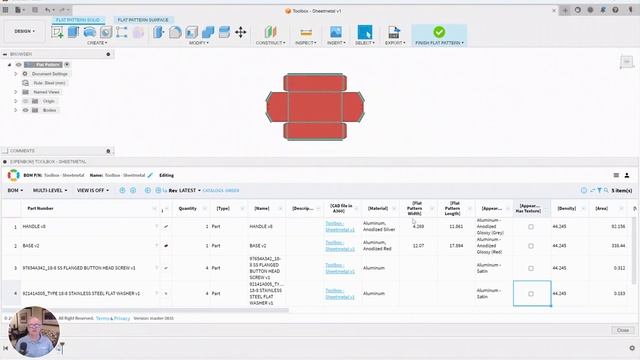Select the Shell tool icon
The height and width of the screenshot is (360, 640).
click(191, 32)
